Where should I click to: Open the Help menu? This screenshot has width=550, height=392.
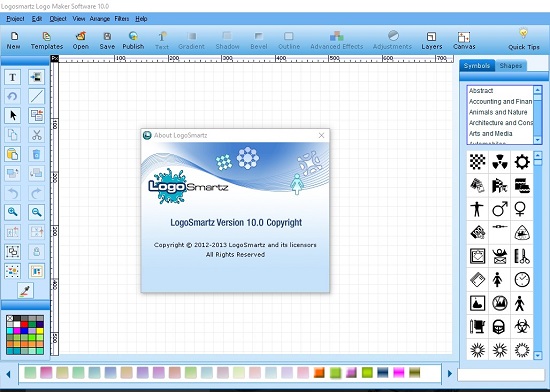[x=141, y=19]
